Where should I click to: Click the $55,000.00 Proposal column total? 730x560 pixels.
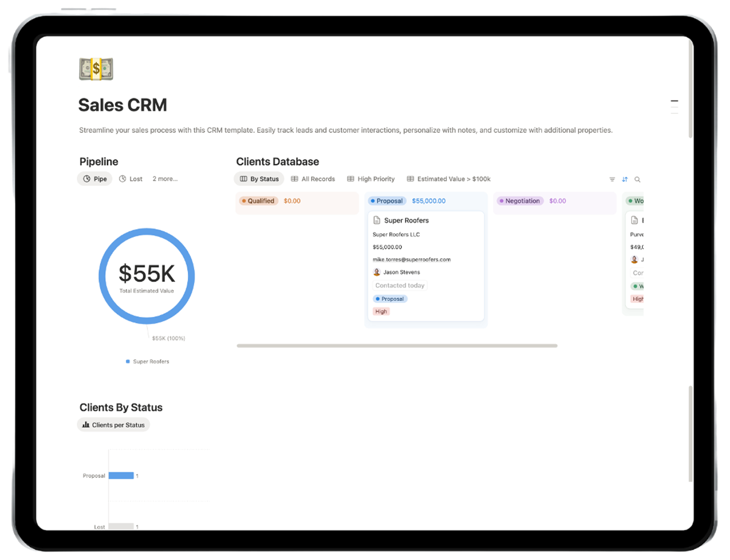tap(429, 201)
